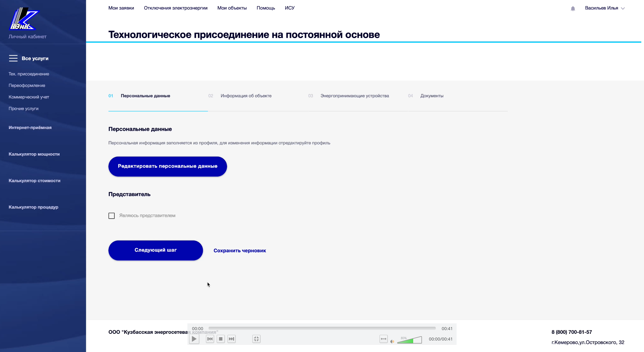Open 'Мои объекты' section
This screenshot has width=644, height=352.
tap(232, 8)
